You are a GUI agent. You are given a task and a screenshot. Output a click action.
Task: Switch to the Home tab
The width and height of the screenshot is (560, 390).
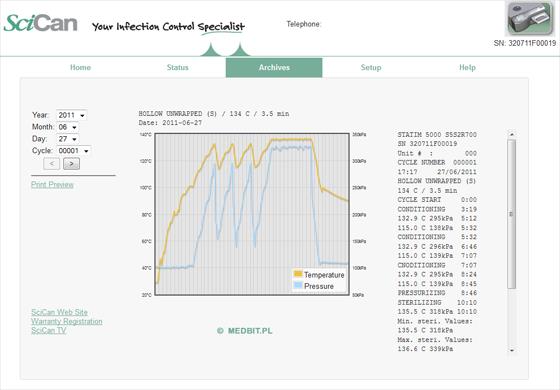coord(80,68)
